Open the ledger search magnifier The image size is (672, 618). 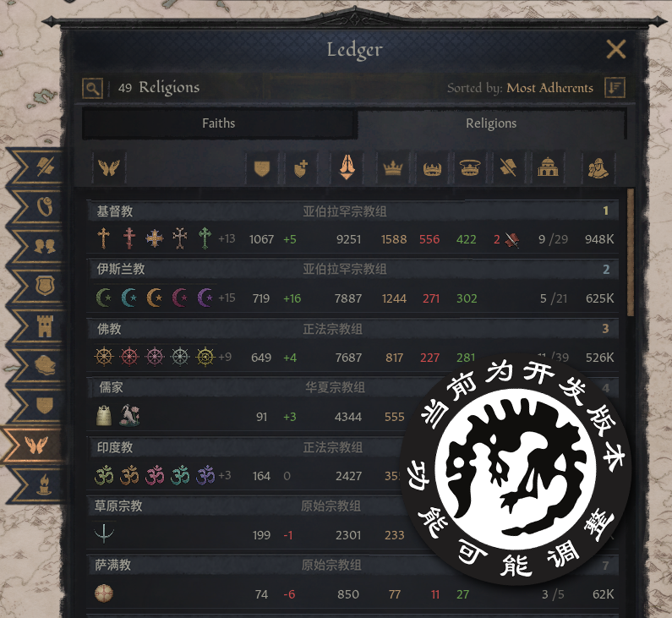pyautogui.click(x=93, y=88)
